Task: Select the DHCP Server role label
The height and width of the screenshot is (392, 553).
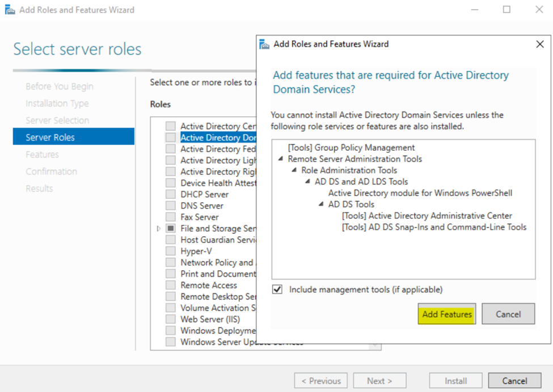Action: [205, 194]
